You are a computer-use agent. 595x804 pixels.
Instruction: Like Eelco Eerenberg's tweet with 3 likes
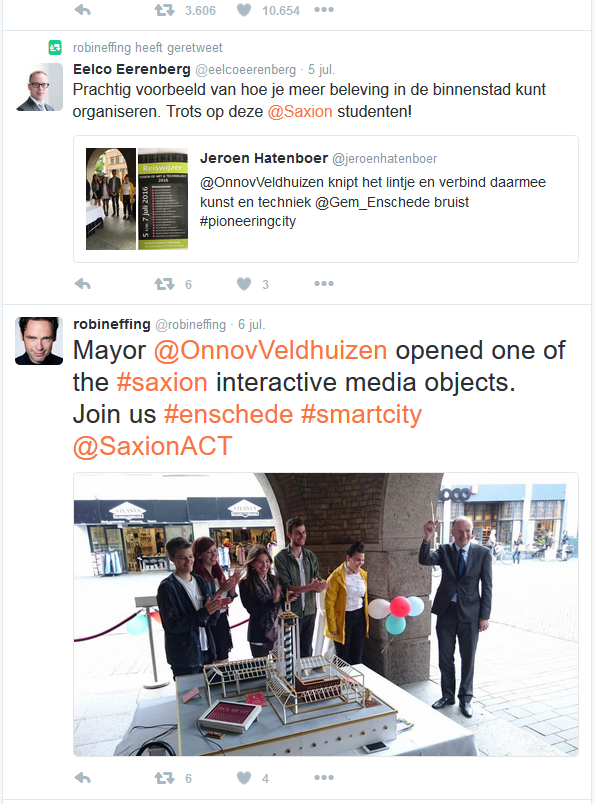point(244,284)
